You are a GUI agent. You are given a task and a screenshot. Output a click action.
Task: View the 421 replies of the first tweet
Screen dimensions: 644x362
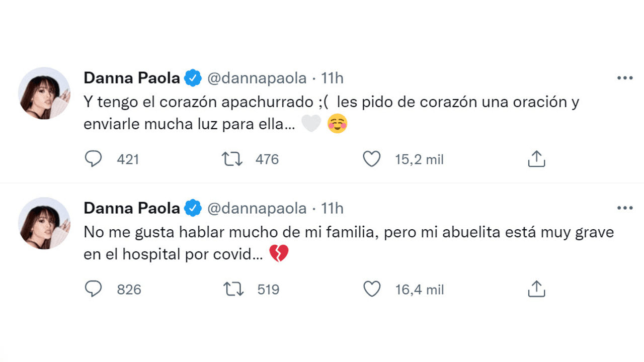click(128, 159)
